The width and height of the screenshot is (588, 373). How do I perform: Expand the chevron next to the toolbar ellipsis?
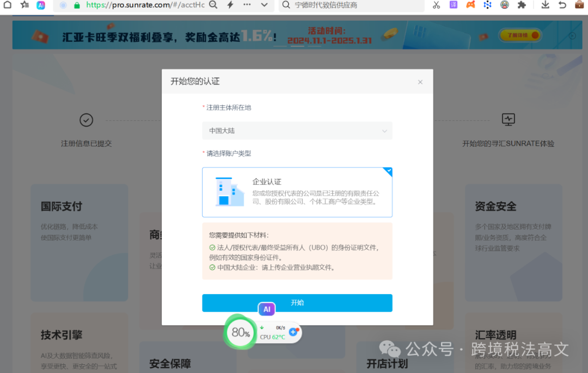[x=264, y=5]
